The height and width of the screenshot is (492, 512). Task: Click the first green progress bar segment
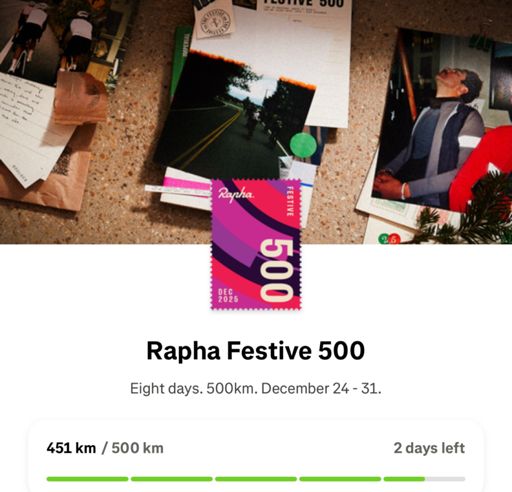click(87, 479)
